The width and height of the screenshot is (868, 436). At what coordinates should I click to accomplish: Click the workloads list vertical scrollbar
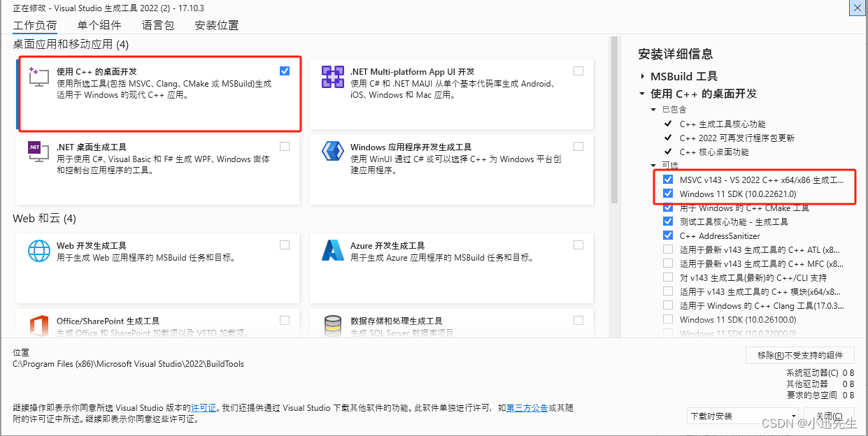(x=614, y=119)
